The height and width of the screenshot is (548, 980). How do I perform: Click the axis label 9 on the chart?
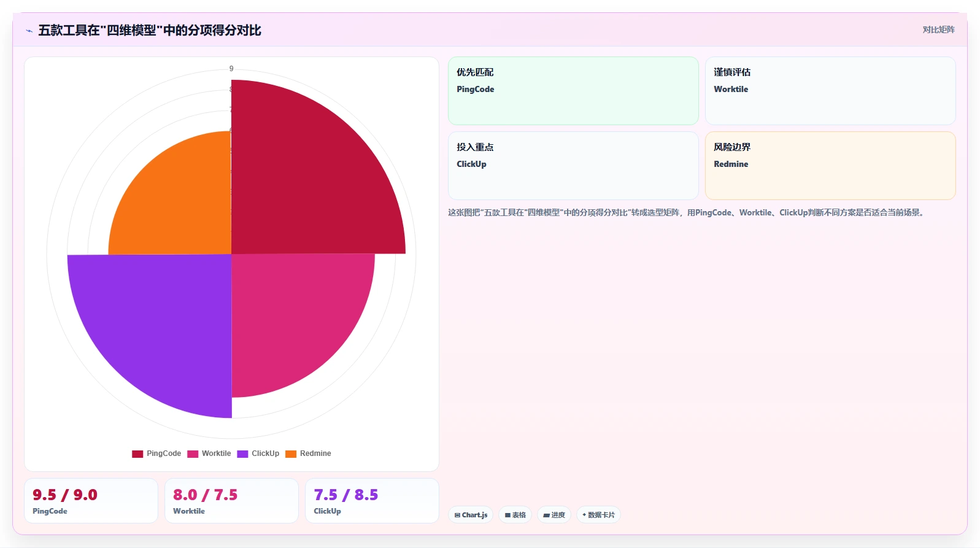coord(231,69)
